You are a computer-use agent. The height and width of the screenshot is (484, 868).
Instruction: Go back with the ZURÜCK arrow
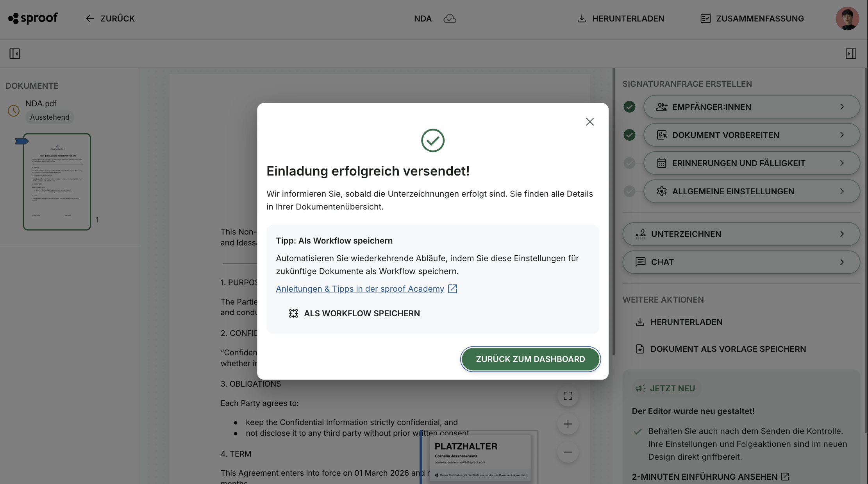pyautogui.click(x=110, y=18)
